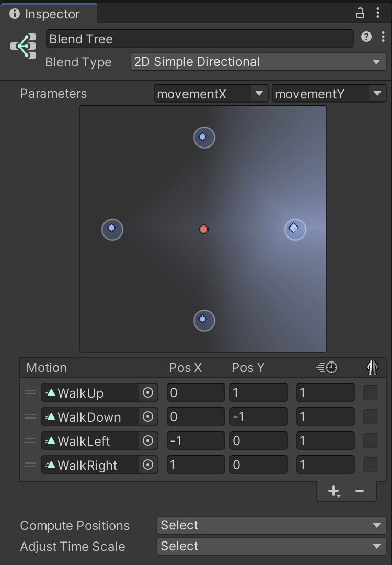Click the object picker beside WalkRight
The width and height of the screenshot is (392, 565).
(x=148, y=465)
